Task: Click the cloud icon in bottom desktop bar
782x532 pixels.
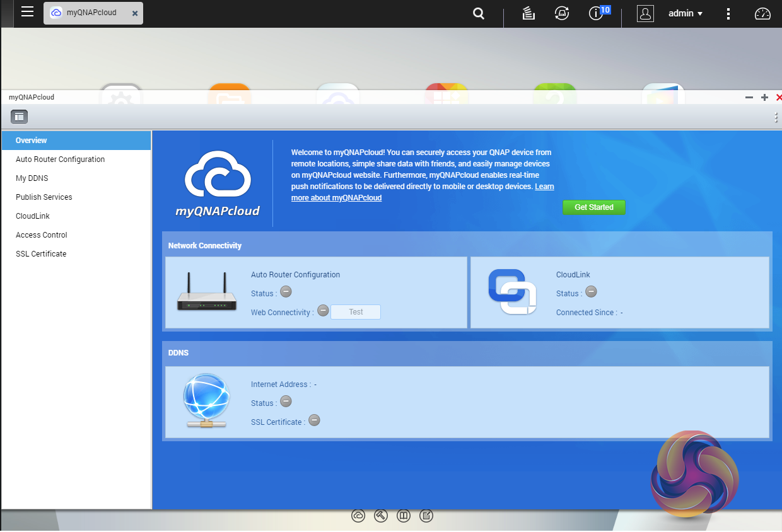Action: (358, 516)
